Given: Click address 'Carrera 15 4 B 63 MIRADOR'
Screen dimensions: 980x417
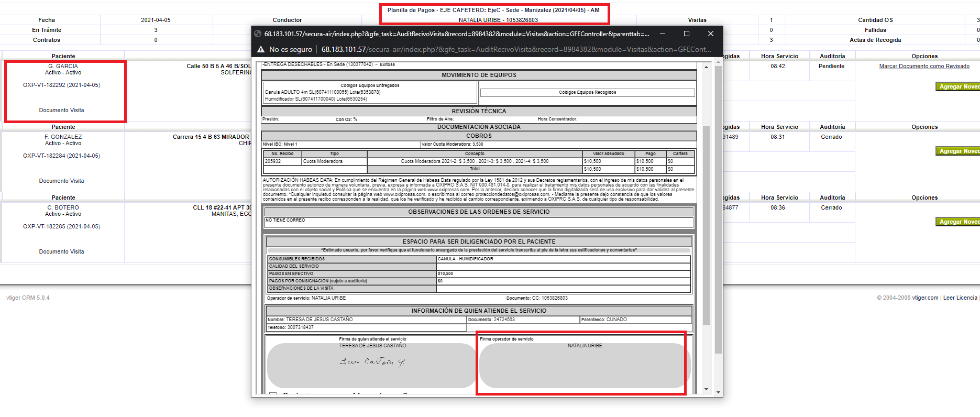Looking at the screenshot, I should (x=211, y=137).
